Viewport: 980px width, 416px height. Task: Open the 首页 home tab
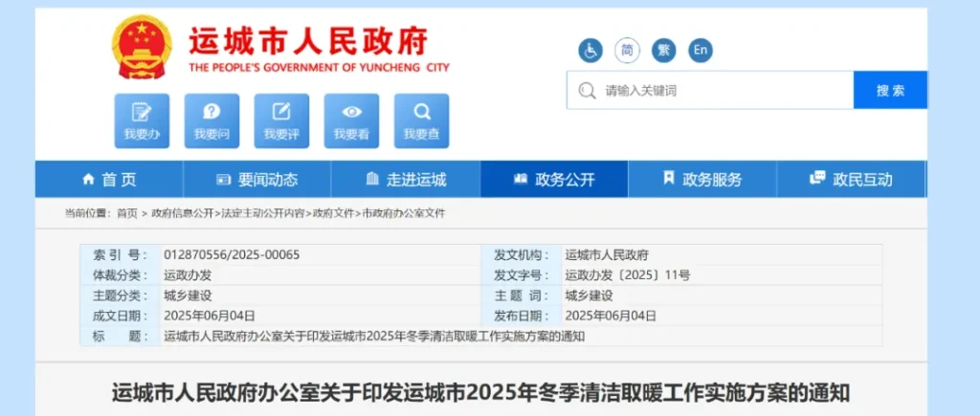click(x=109, y=180)
